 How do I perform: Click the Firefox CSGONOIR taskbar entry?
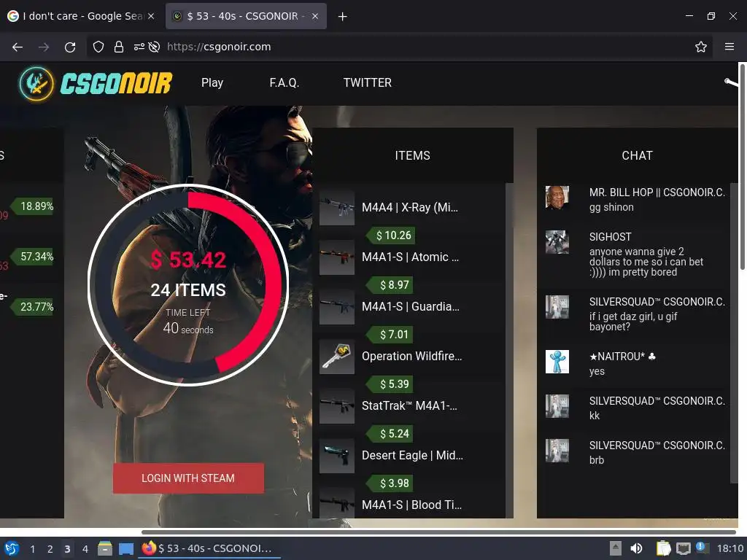click(x=209, y=548)
